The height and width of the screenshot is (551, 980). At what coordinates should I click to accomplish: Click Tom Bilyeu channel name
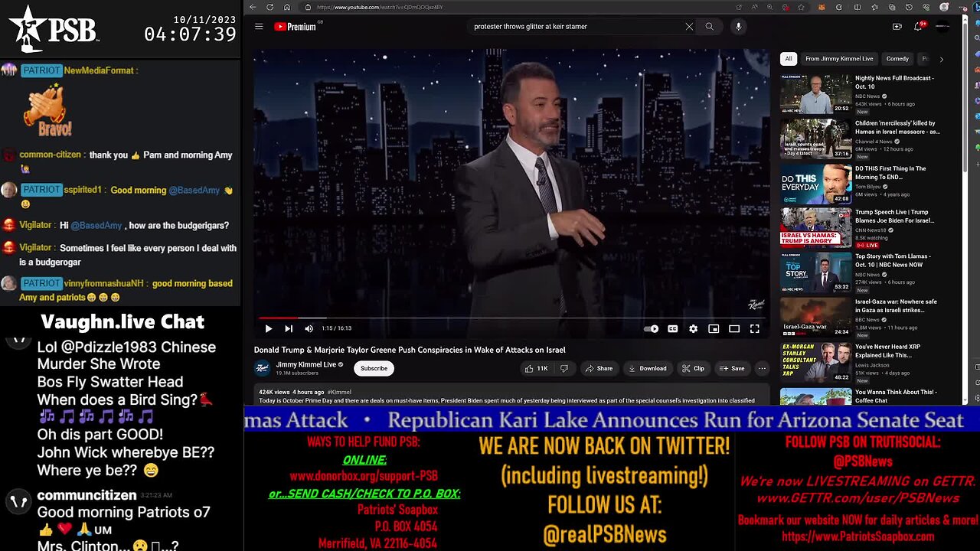click(868, 186)
